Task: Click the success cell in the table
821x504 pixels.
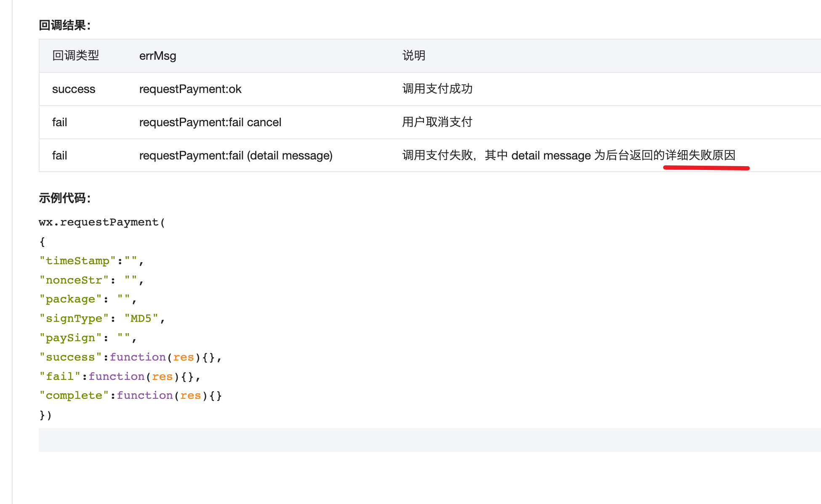Action: (x=74, y=89)
